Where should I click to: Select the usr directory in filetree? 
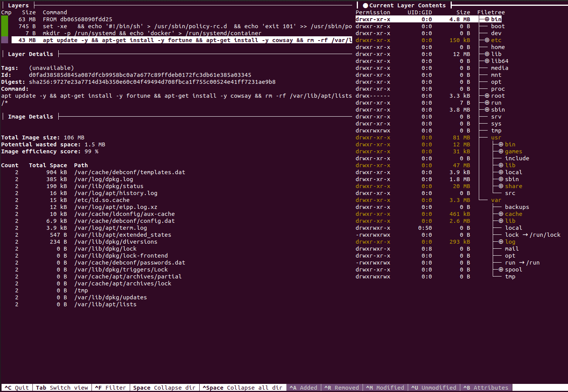[x=496, y=137]
